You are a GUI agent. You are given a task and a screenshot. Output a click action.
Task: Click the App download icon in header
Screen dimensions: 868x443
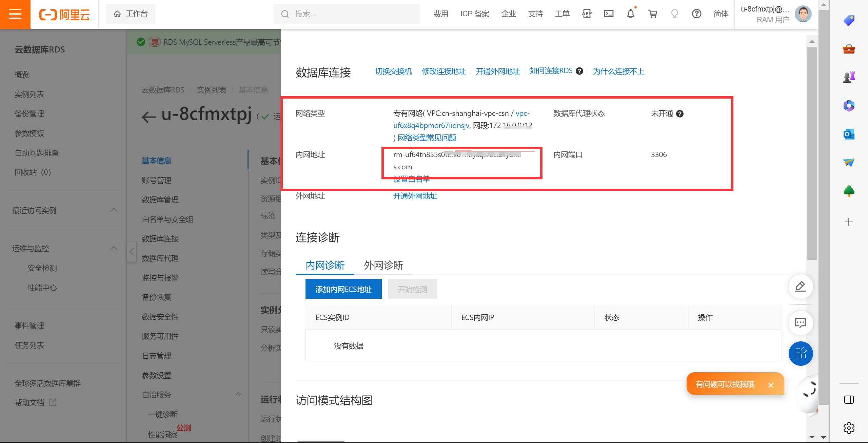(x=587, y=14)
